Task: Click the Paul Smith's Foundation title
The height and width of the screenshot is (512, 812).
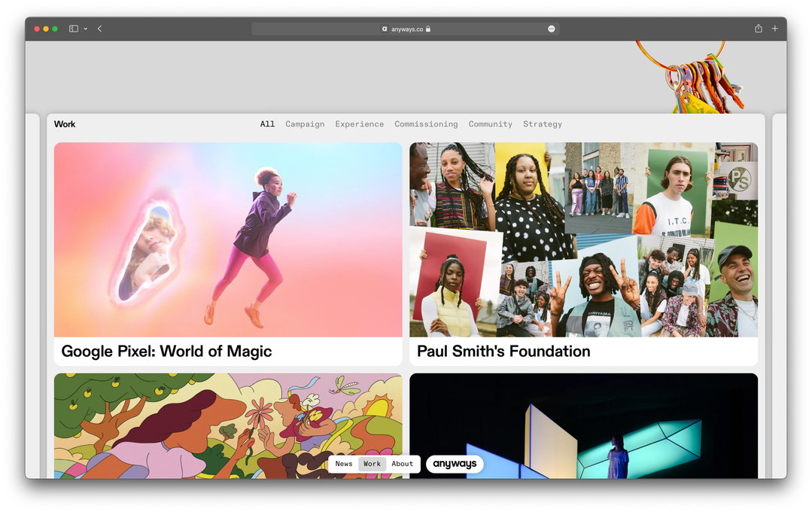Action: pos(503,352)
